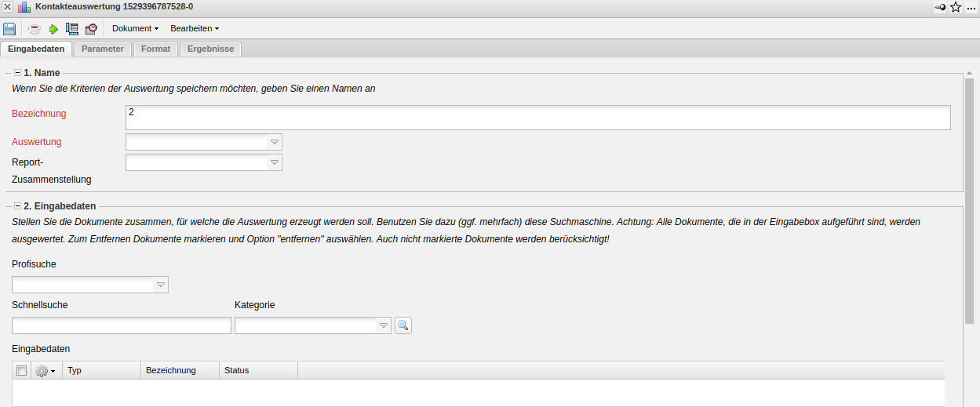Open the gear actions menu in table header

46,370
